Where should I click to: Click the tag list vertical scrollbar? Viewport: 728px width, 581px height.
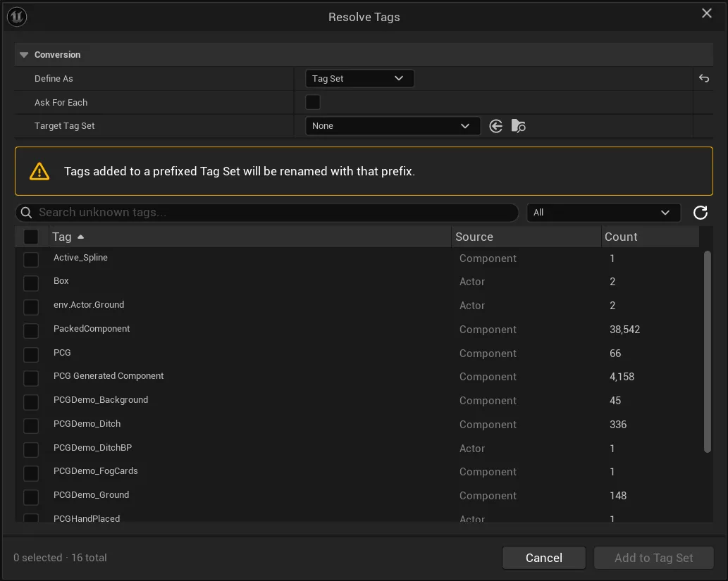(707, 351)
